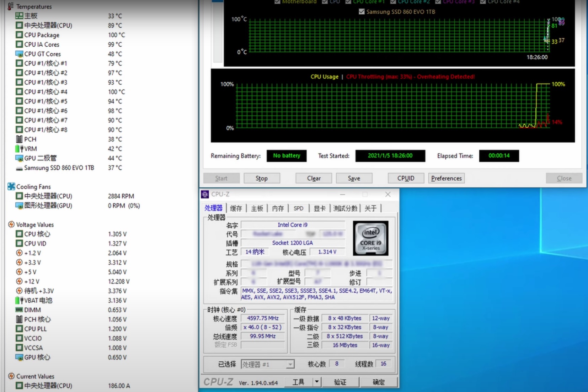The width and height of the screenshot is (588, 392).
Task: Click the VCCIO voltage icon
Action: tap(19, 338)
